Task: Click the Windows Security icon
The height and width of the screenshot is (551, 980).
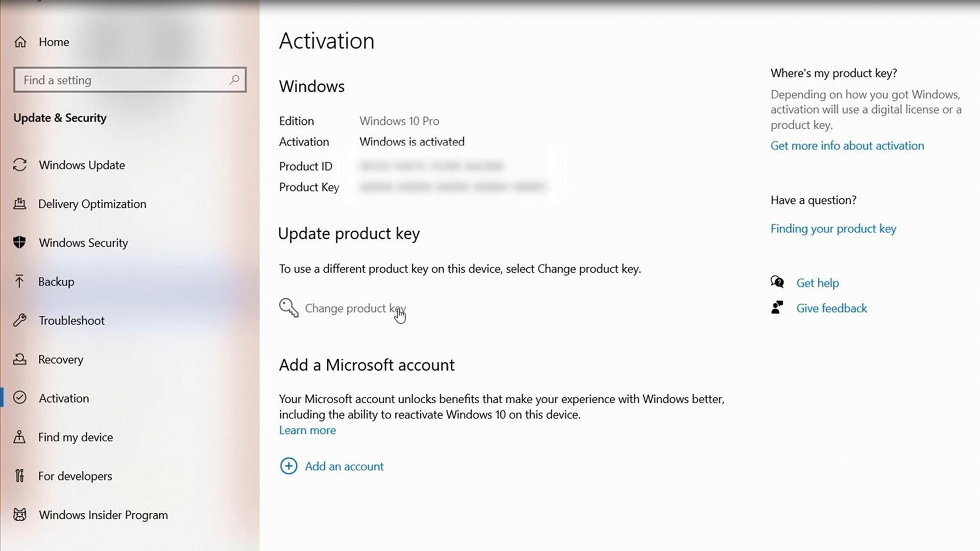Action: [20, 242]
